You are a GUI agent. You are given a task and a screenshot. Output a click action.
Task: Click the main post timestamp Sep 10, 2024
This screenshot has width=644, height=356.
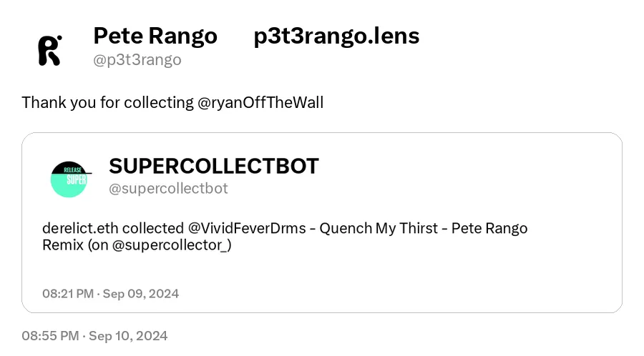(128, 336)
